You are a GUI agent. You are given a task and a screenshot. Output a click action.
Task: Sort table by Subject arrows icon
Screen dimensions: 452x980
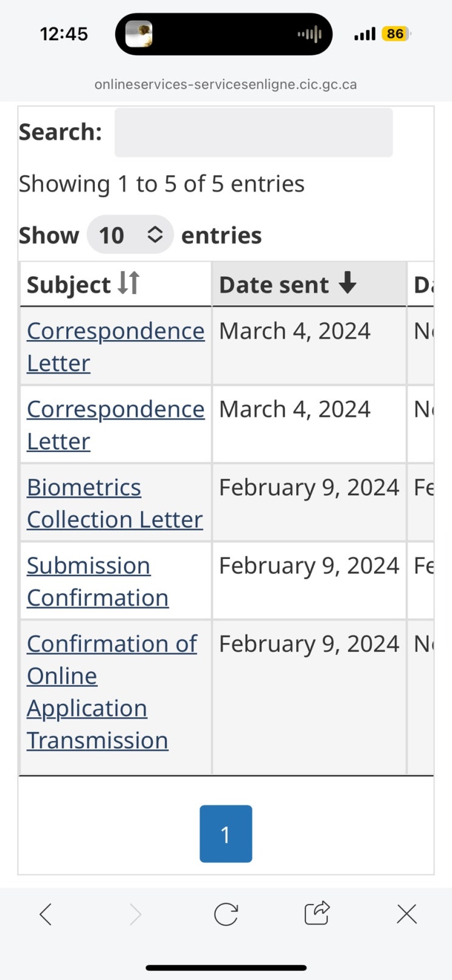[129, 283]
